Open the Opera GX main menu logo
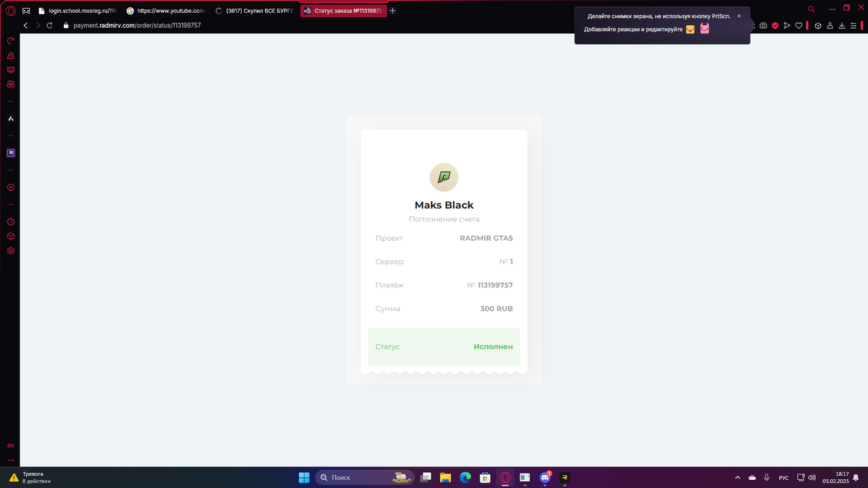Viewport: 868px width, 488px height. pos(11,11)
